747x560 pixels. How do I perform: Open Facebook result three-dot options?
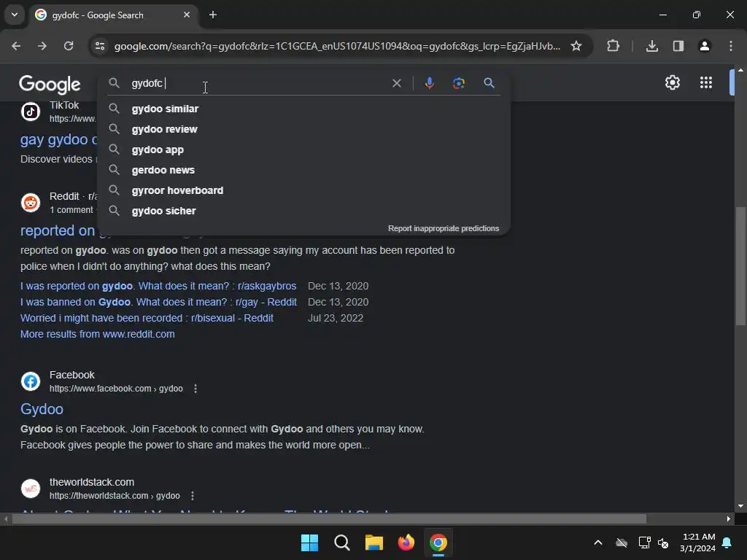[x=196, y=389]
